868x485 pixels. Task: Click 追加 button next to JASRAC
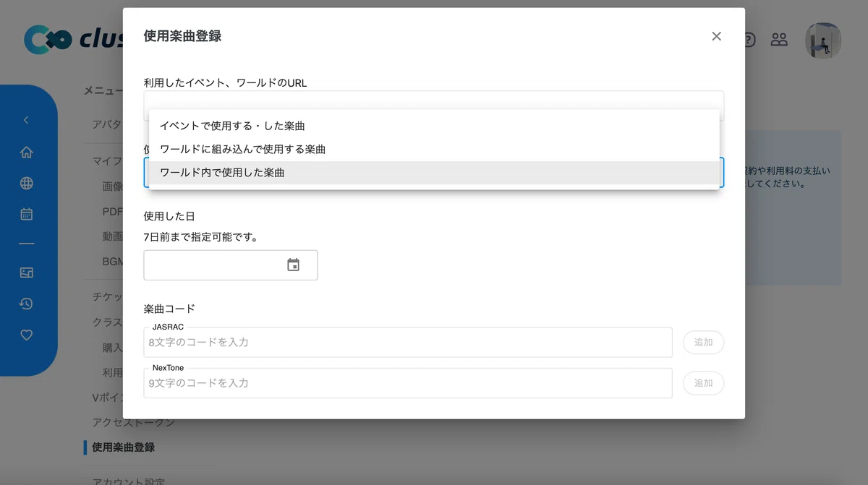703,342
